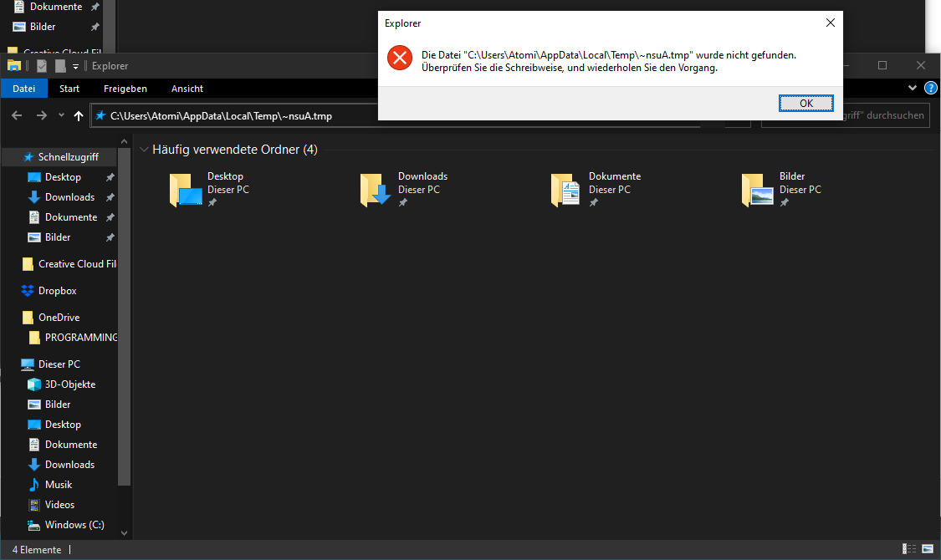Go forward with the right arrow

point(42,115)
